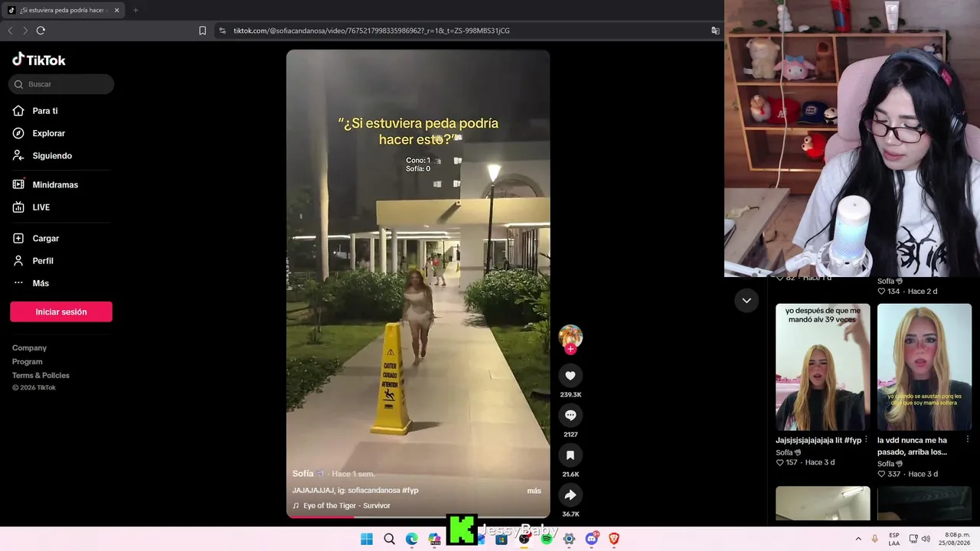
Task: Open the TikTok logo home link
Action: (x=39, y=60)
